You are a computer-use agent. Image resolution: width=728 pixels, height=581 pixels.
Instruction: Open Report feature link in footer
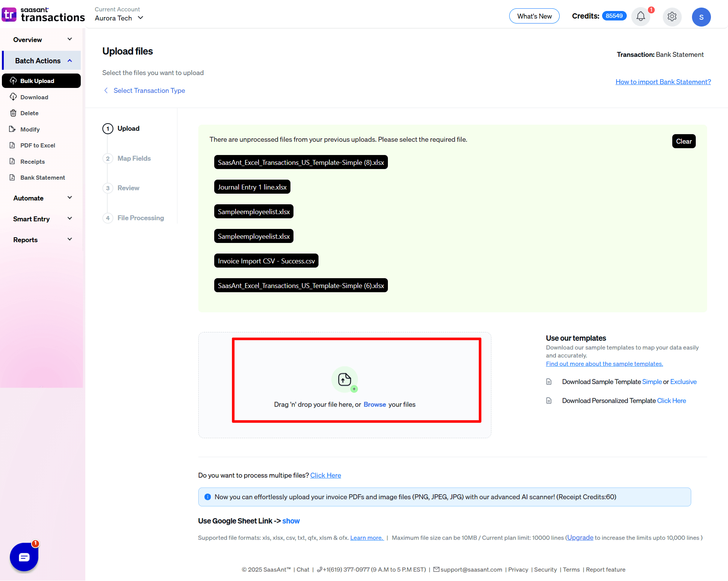coord(605,569)
